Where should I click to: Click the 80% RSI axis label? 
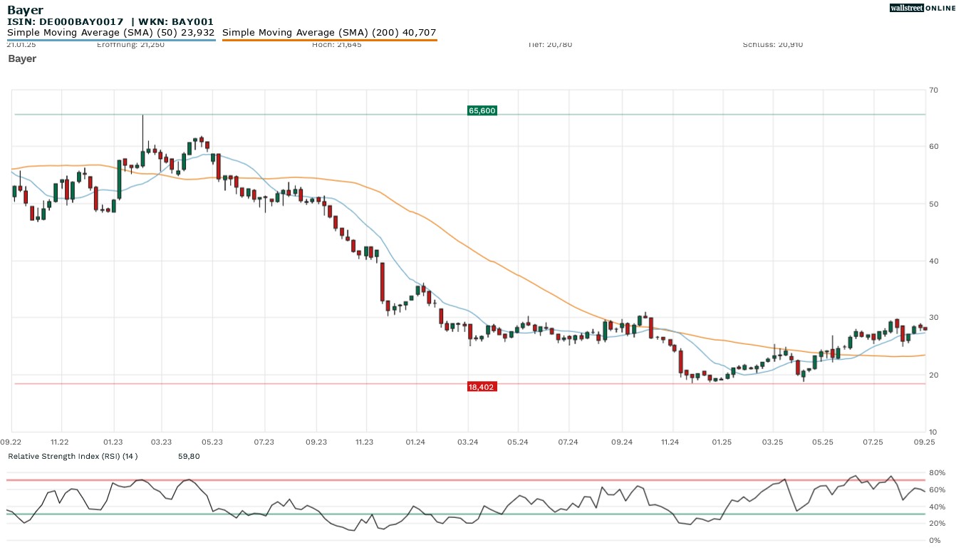pos(936,473)
